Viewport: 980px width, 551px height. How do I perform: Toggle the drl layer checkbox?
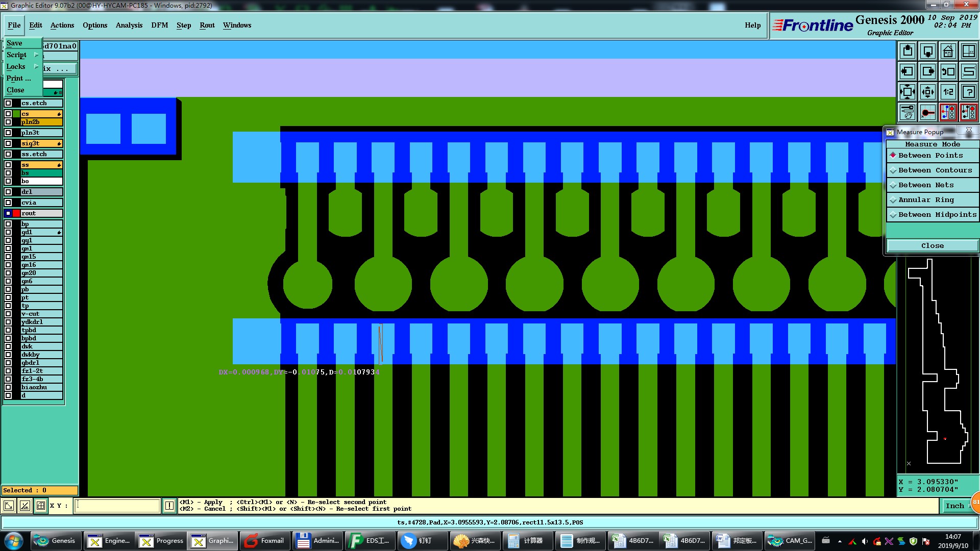[8, 192]
